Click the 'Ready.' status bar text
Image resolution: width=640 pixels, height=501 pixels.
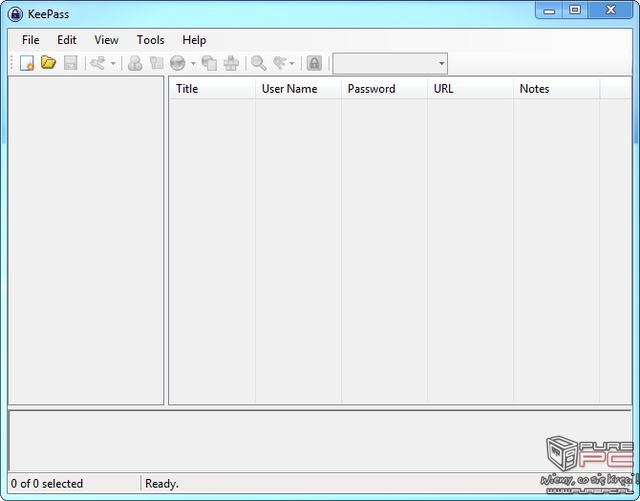pyautogui.click(x=162, y=483)
